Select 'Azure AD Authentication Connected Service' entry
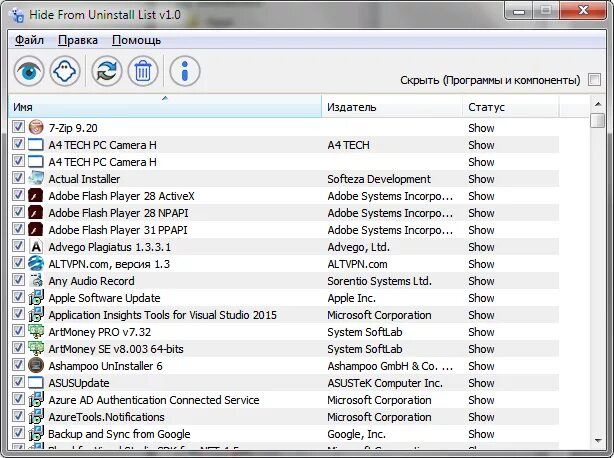The image size is (614, 458). 154,400
